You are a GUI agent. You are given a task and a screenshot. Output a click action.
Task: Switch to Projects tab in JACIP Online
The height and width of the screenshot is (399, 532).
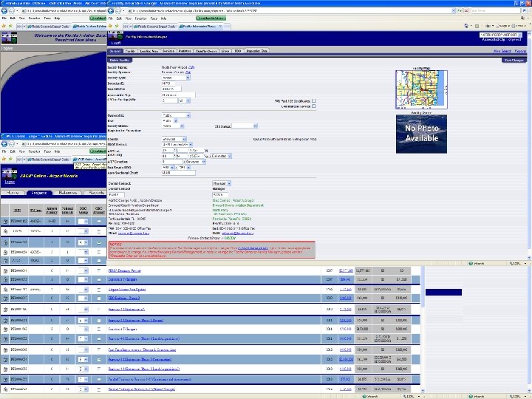tap(39, 193)
